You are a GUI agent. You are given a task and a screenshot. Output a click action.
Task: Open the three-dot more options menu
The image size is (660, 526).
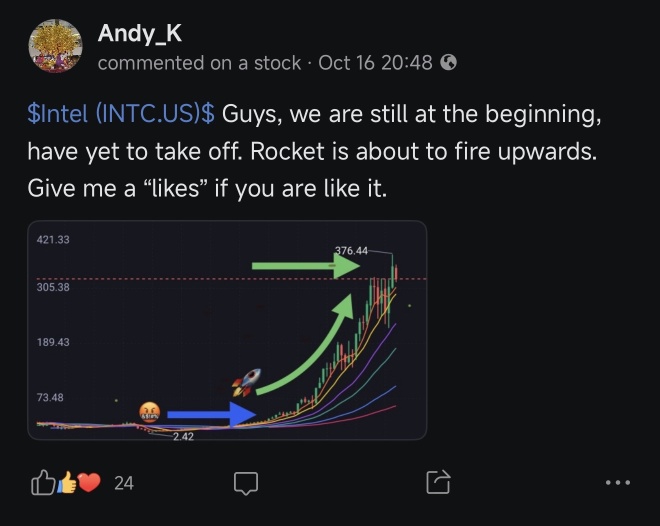(617, 483)
